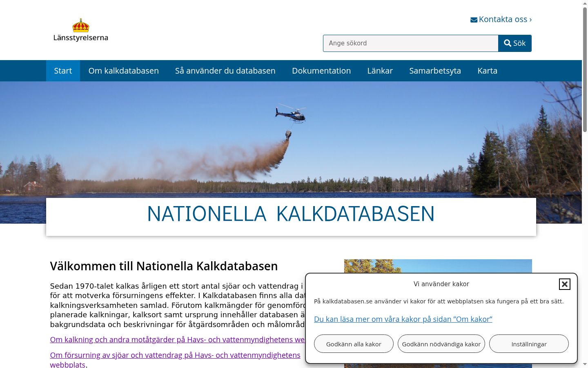Click Godkänn nödvändiga kakor button
The image size is (588, 368).
pos(441,344)
